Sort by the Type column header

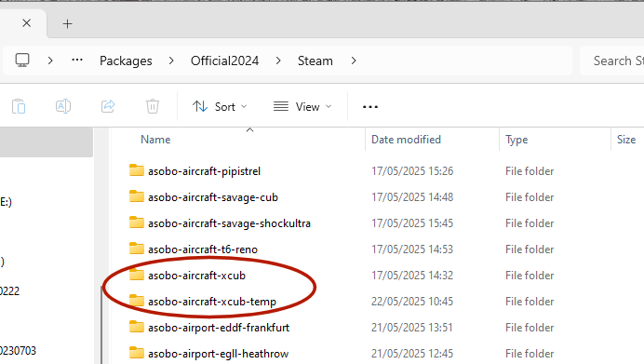[x=517, y=140]
